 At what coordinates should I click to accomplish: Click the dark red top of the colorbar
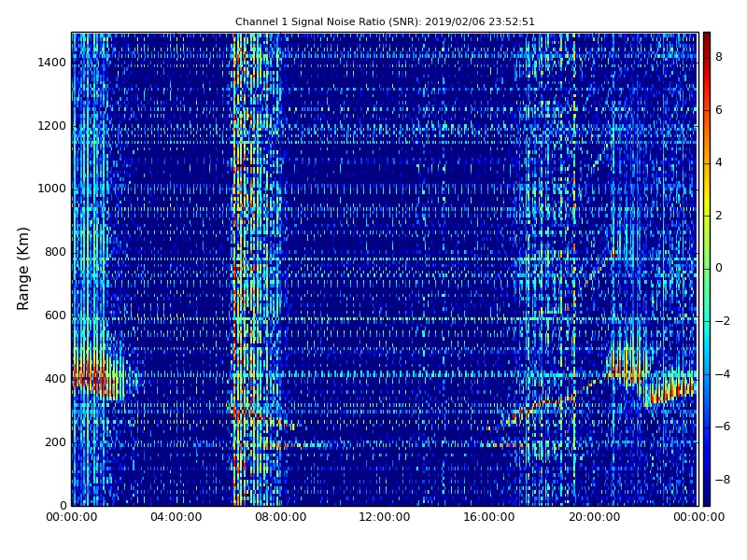(x=707, y=36)
